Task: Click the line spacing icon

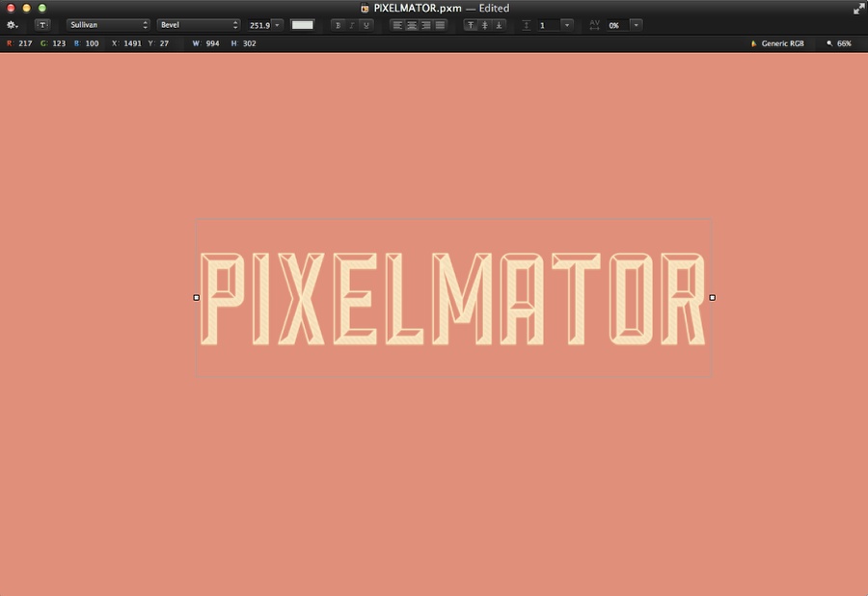Action: 527,25
